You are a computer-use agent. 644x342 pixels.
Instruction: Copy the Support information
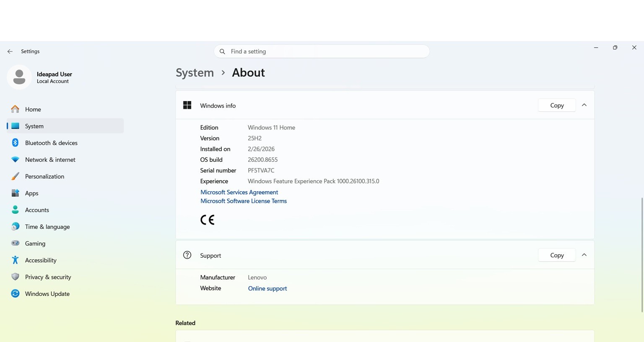[557, 255]
